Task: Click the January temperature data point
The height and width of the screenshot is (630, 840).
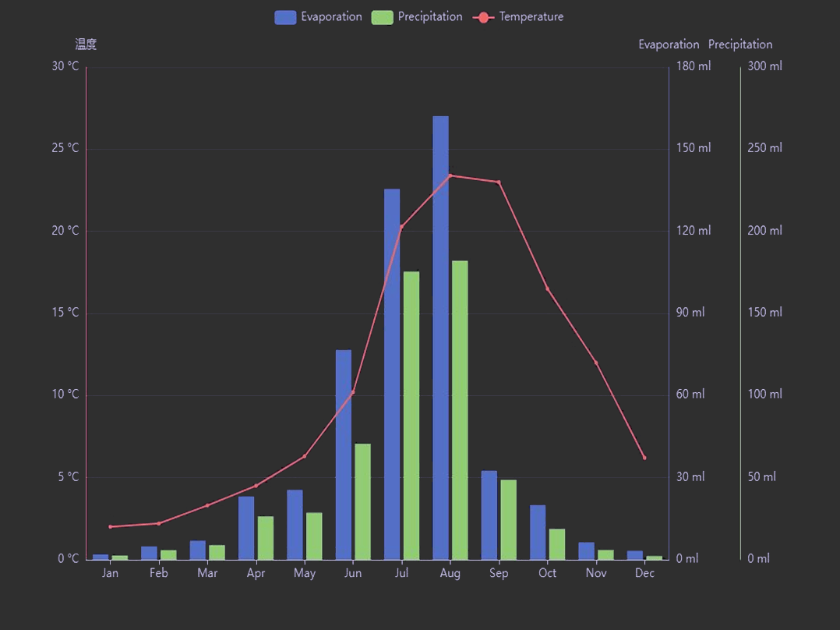Action: [111, 527]
